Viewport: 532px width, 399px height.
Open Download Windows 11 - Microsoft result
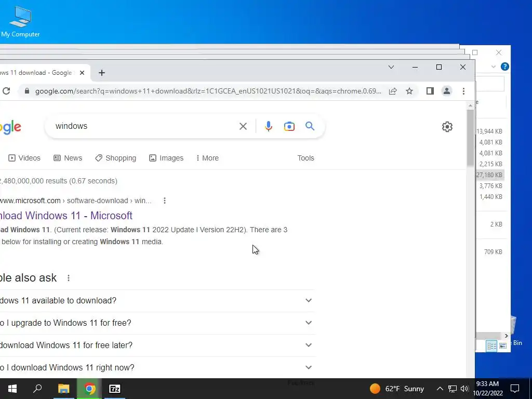(66, 216)
